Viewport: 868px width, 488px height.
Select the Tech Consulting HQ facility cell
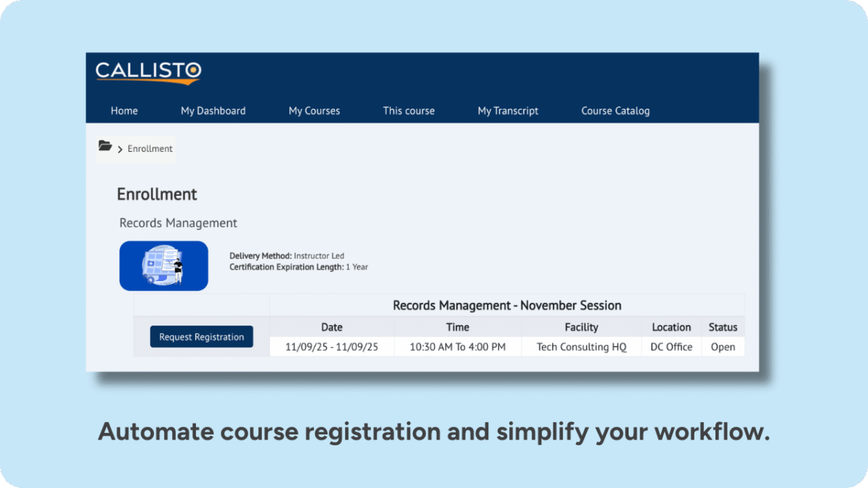coord(582,347)
